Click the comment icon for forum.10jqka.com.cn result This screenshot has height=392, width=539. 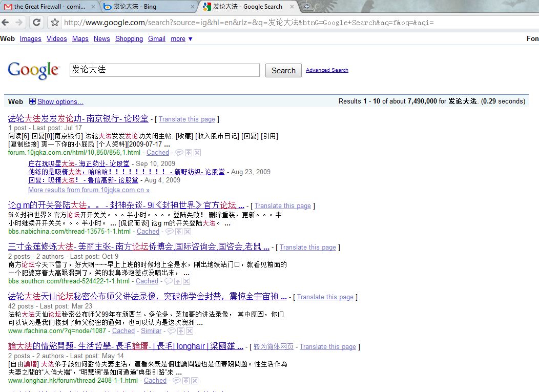[x=179, y=153]
